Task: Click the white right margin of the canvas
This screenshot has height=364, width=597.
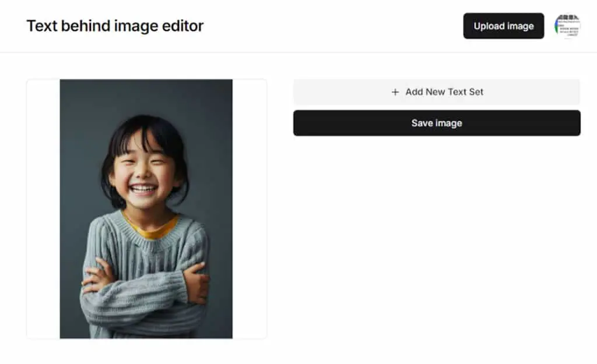Action: pyautogui.click(x=250, y=209)
